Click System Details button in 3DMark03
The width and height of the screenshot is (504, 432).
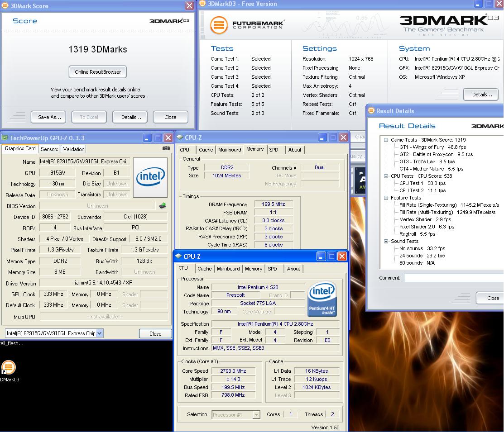point(481,95)
